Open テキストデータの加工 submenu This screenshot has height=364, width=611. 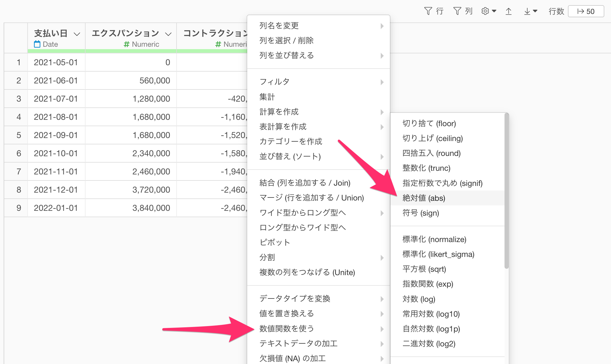tap(319, 343)
